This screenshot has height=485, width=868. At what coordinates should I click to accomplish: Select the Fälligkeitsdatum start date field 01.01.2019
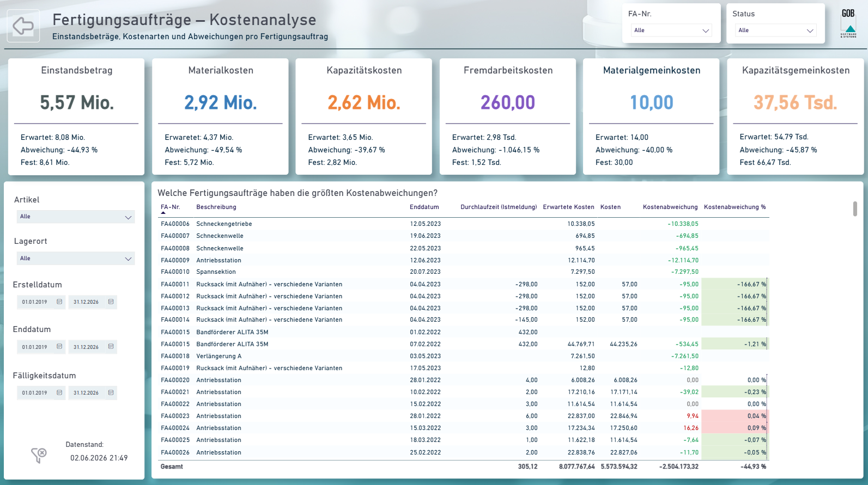click(x=35, y=392)
